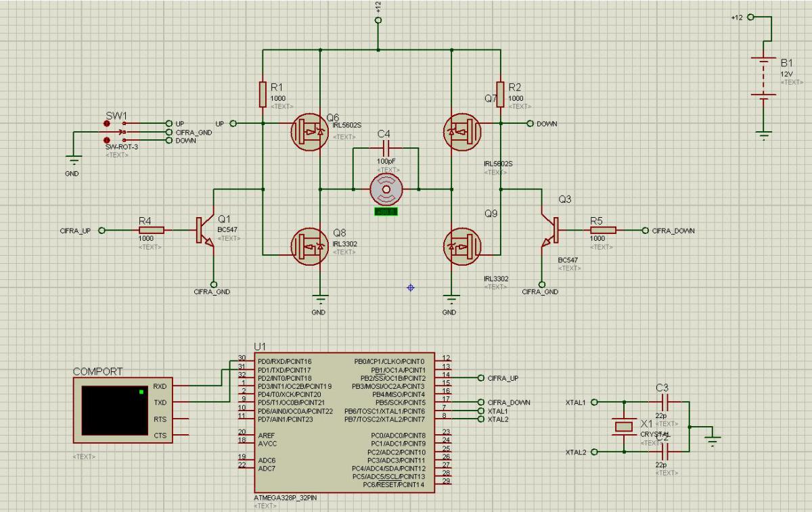Screen dimensions: 812x512
Task: Click the C3 22p capacitor symbol
Action: click(x=662, y=402)
